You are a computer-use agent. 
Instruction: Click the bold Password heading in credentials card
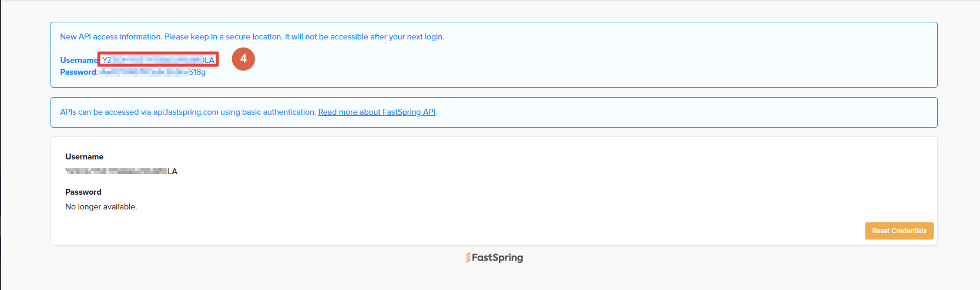(83, 192)
